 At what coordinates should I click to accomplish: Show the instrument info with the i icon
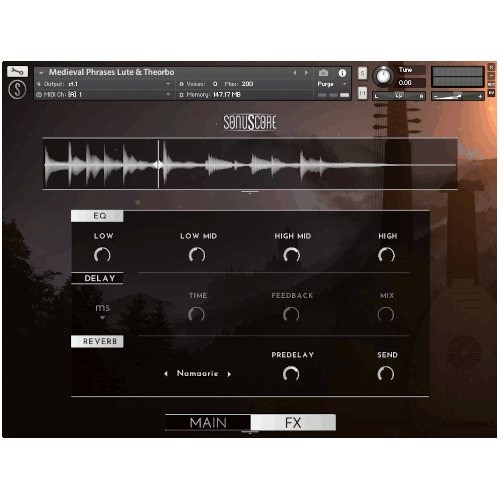(x=342, y=73)
